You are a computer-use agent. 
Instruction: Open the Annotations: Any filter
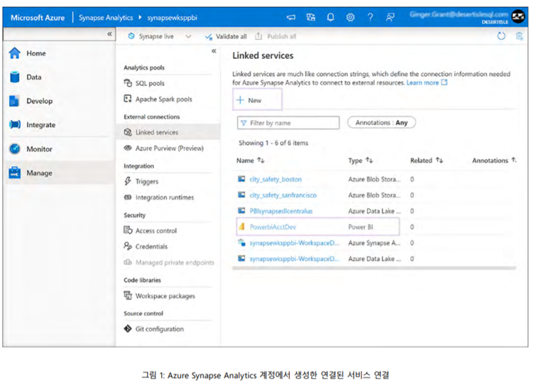(381, 123)
